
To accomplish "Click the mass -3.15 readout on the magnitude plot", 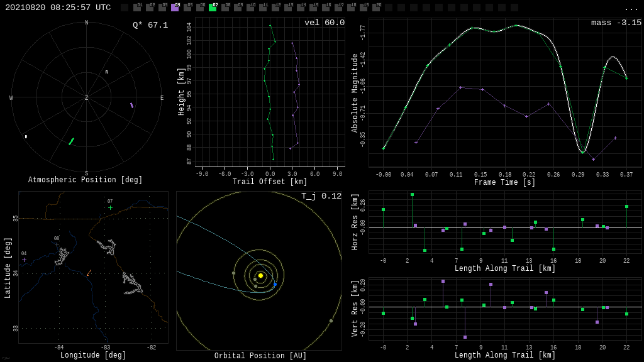I will coord(616,23).
